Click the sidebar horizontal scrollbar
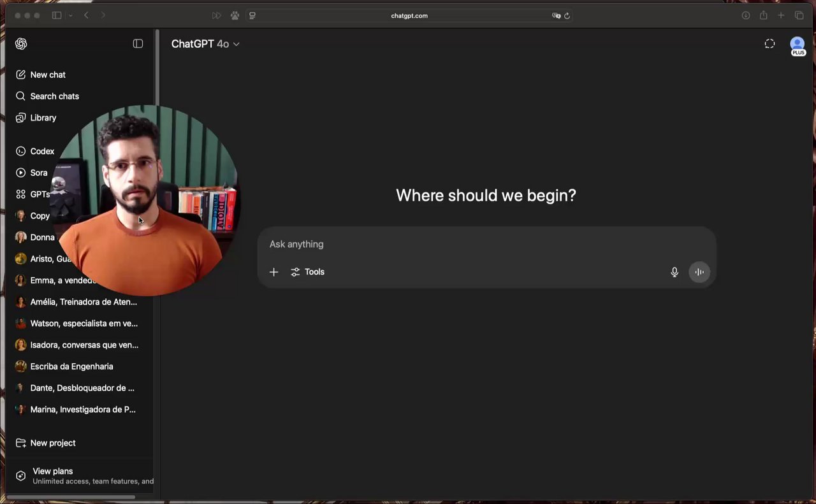This screenshot has height=504, width=816. (x=71, y=497)
